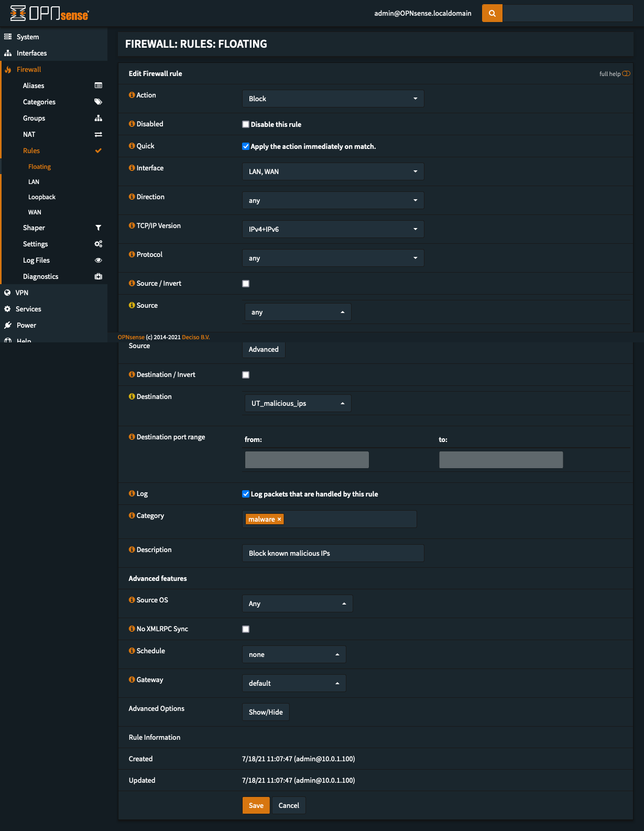
Task: Click the Show/Hide advanced options button
Action: coord(266,712)
